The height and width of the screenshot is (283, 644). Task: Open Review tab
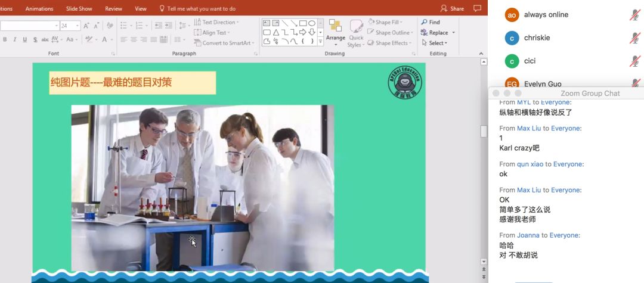pos(113,8)
